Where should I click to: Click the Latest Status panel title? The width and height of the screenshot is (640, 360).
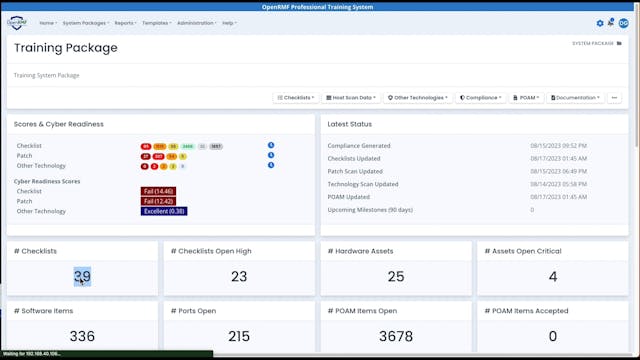click(x=349, y=124)
